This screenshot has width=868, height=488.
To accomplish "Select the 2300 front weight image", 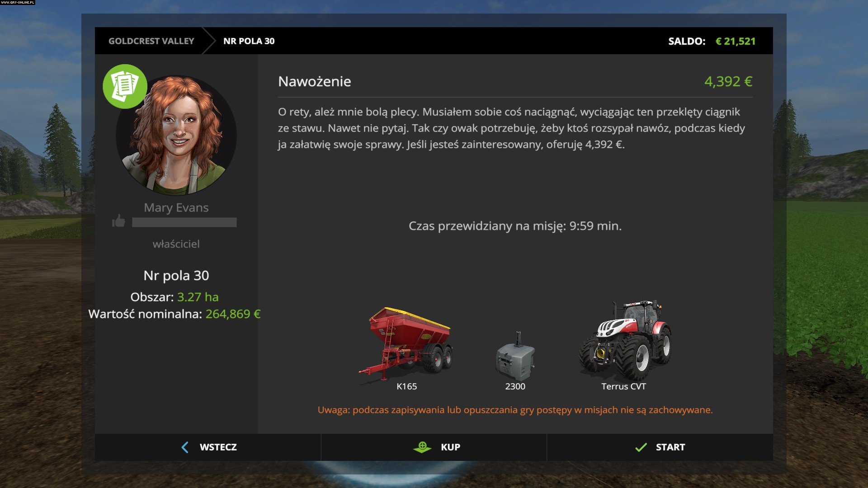I will (x=515, y=356).
